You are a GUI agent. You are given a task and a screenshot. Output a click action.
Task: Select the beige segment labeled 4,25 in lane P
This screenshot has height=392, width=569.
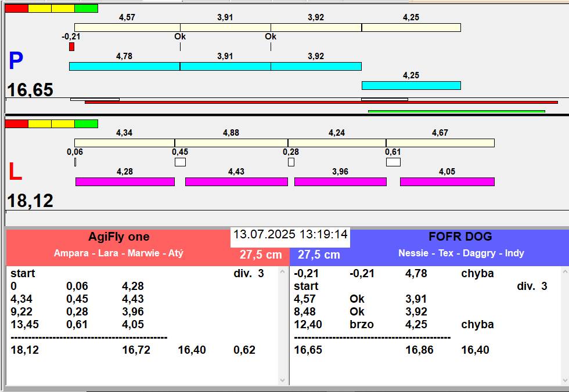coord(411,27)
